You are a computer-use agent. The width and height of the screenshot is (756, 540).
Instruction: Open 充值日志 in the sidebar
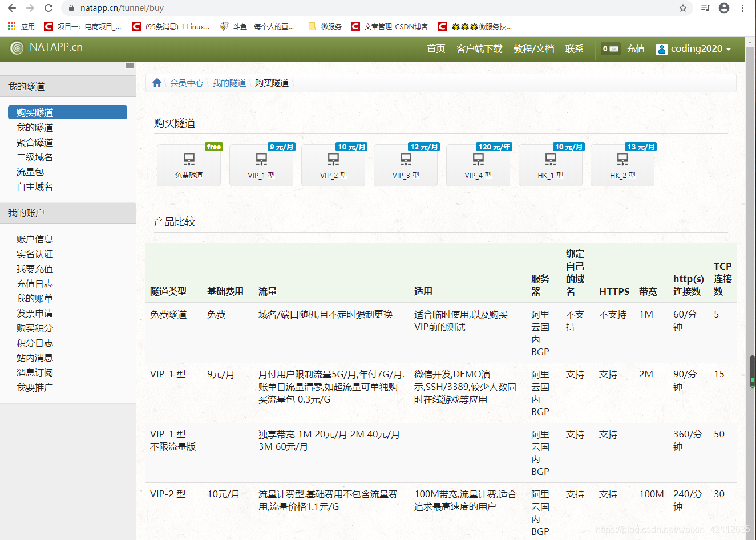click(x=35, y=283)
